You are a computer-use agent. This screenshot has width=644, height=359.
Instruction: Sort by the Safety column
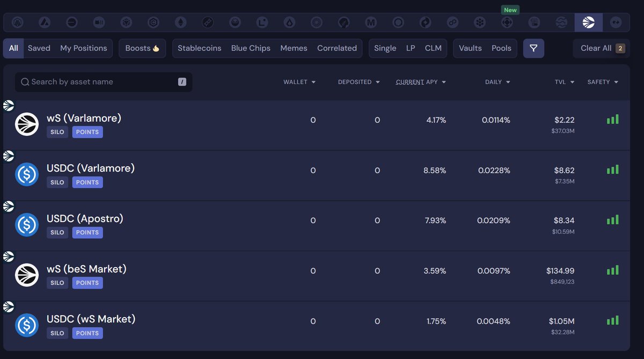[603, 82]
